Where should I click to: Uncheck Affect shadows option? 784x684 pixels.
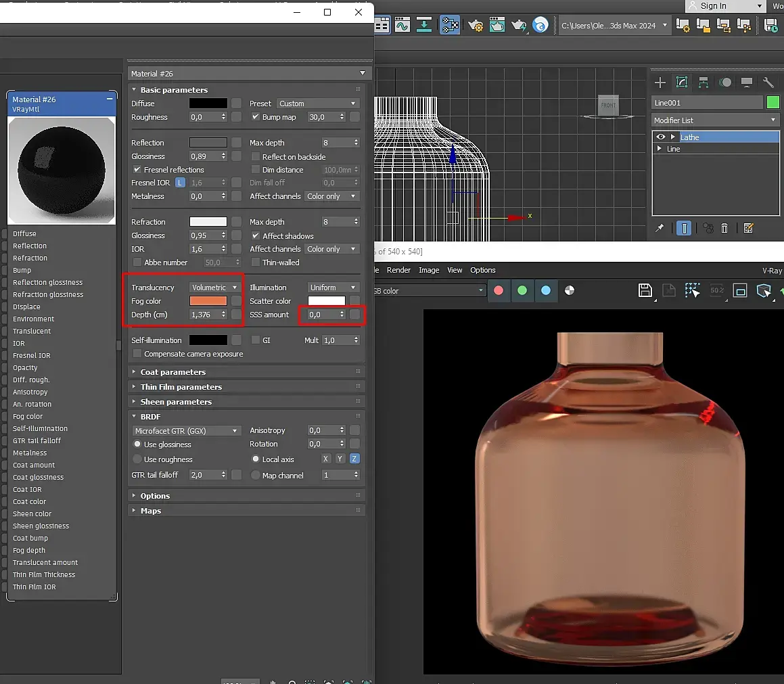pos(256,236)
